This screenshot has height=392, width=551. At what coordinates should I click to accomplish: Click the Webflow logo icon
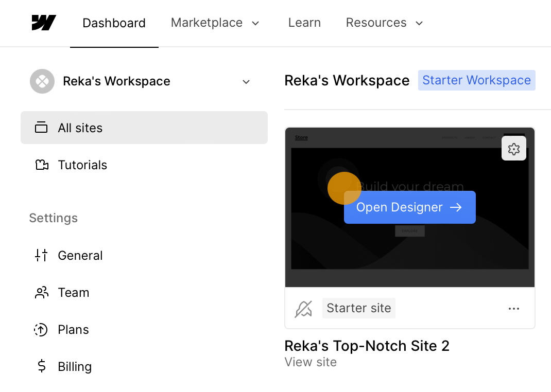click(44, 23)
